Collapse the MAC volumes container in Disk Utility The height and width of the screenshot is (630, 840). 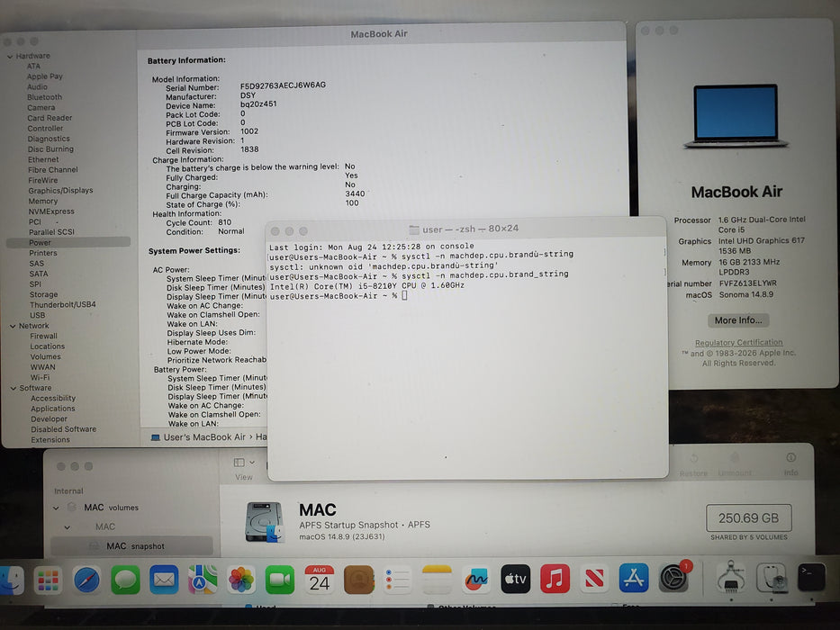pyautogui.click(x=56, y=508)
